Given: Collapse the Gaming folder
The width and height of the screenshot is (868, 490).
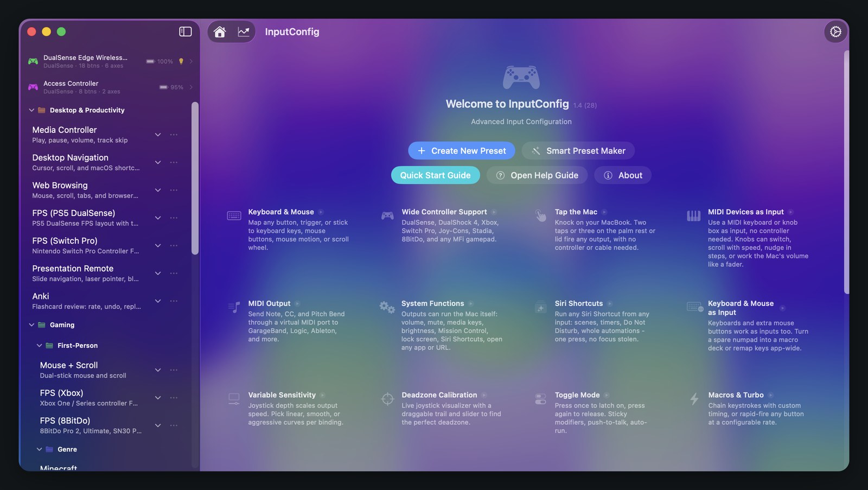Looking at the screenshot, I should [x=31, y=325].
